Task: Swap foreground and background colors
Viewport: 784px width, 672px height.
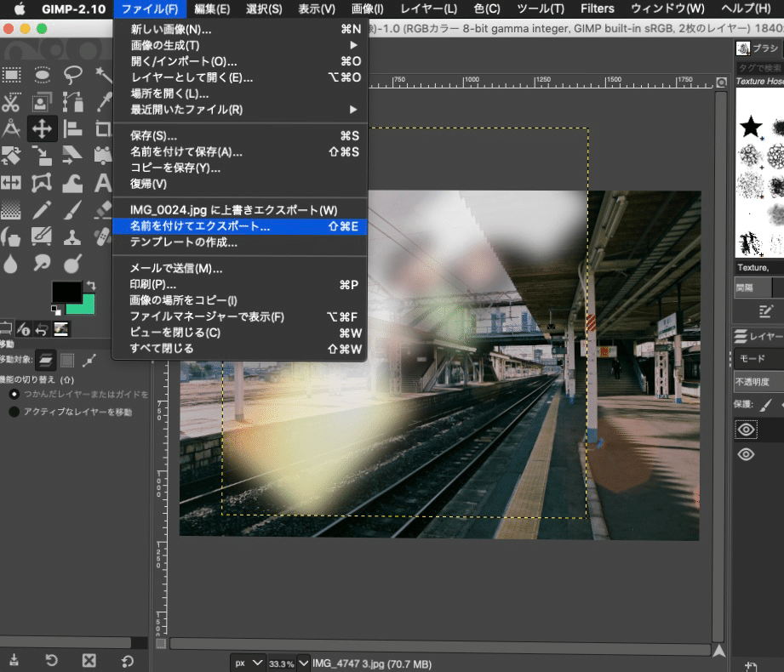Action: coord(90,285)
